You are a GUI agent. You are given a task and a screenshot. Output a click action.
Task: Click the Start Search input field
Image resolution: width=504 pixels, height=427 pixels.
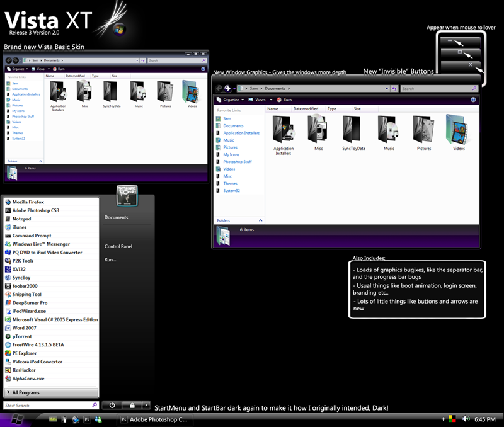[x=47, y=406]
